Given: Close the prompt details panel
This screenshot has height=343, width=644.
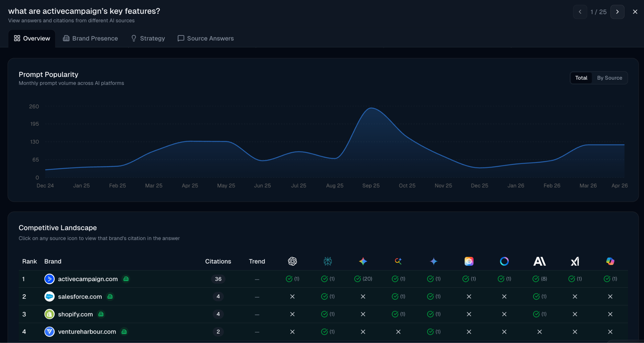Looking at the screenshot, I should (635, 12).
